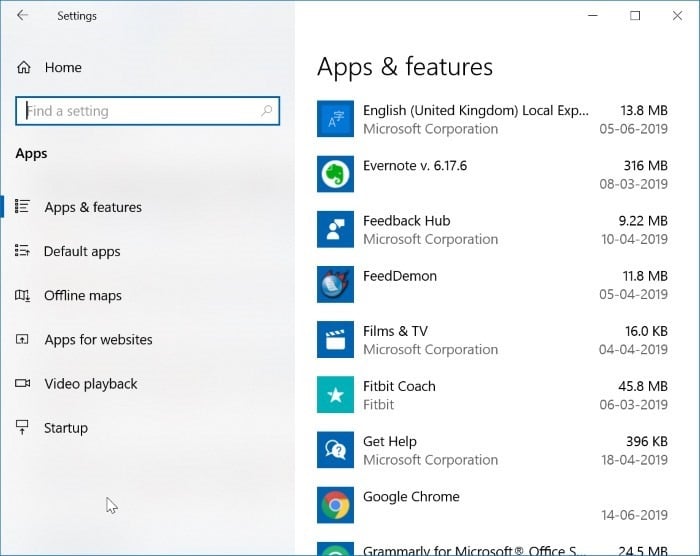700x556 pixels.
Task: Click the English Local Experience Pack icon
Action: click(335, 119)
